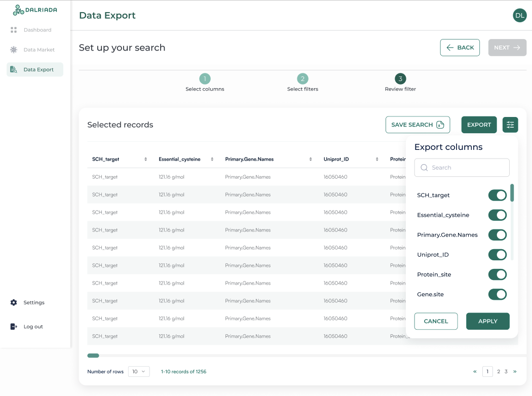532x396 pixels.
Task: Click the Dalriada logo
Action: [35, 10]
